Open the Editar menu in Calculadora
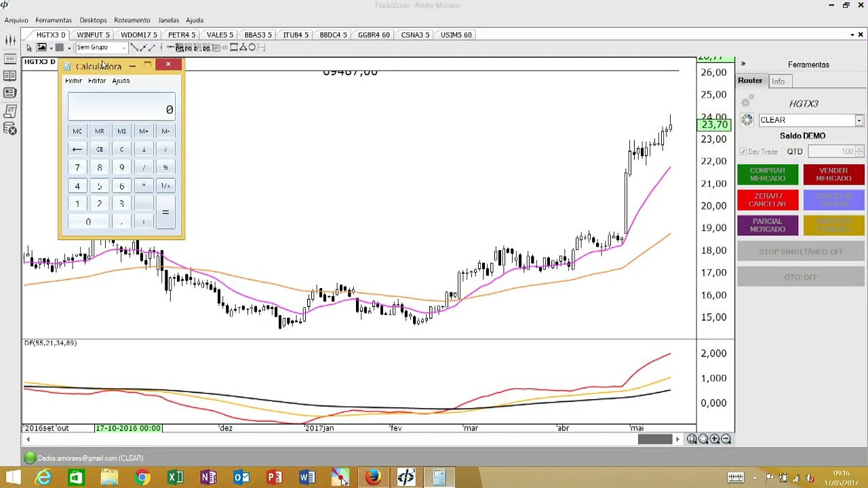This screenshot has width=868, height=488. (97, 81)
